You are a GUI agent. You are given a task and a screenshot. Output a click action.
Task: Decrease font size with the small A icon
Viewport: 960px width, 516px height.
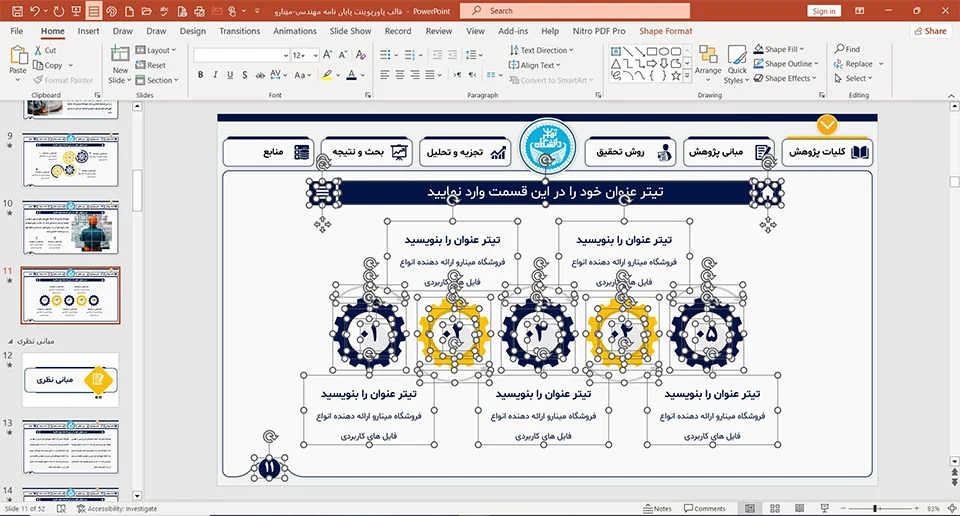(343, 55)
